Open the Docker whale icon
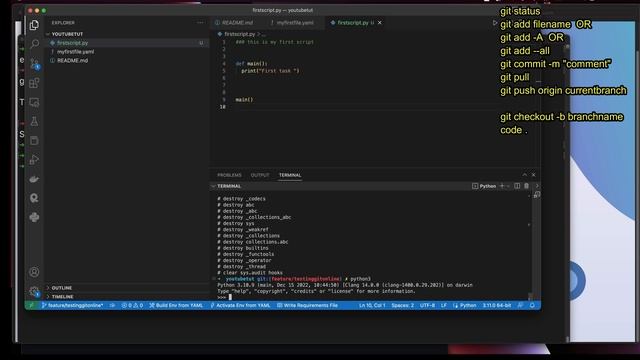 coord(34,179)
